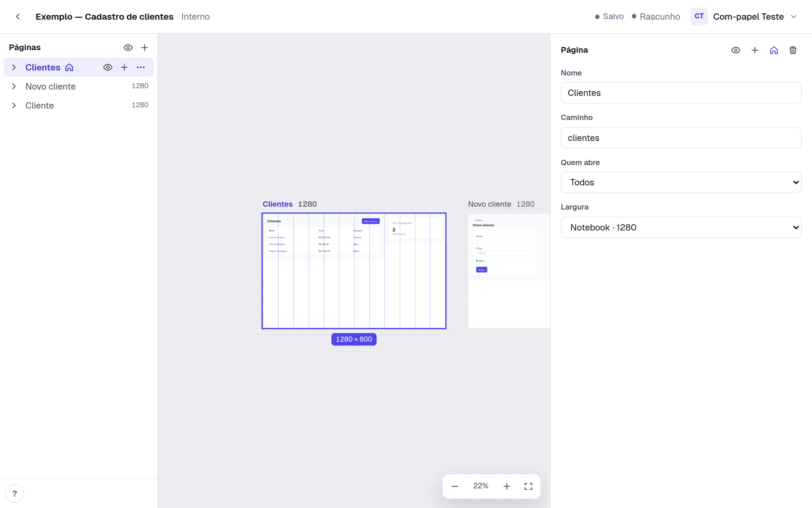The width and height of the screenshot is (812, 508).
Task: Toggle preview eye in Páginas header
Action: pyautogui.click(x=128, y=48)
